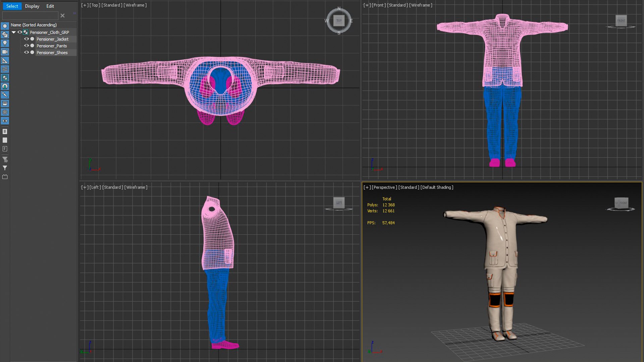
Task: Toggle Display Helpers triangle-ruler icon
Action: 5,61
